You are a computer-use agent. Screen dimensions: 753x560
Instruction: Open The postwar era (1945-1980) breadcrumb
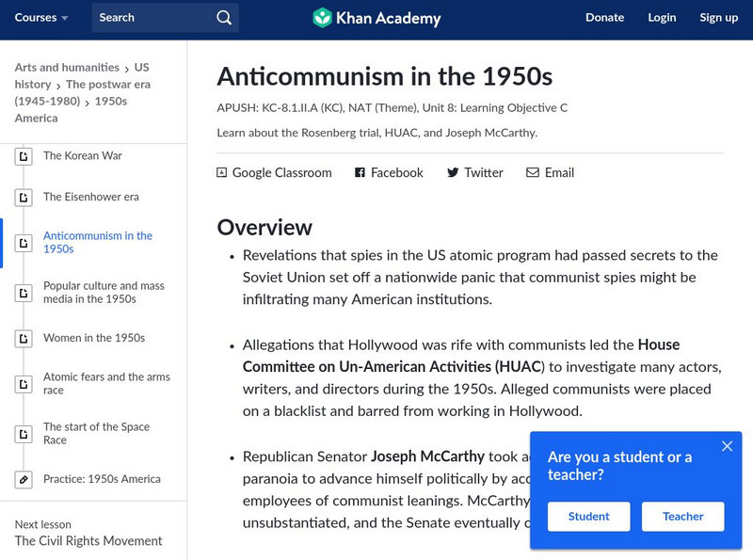[82, 92]
